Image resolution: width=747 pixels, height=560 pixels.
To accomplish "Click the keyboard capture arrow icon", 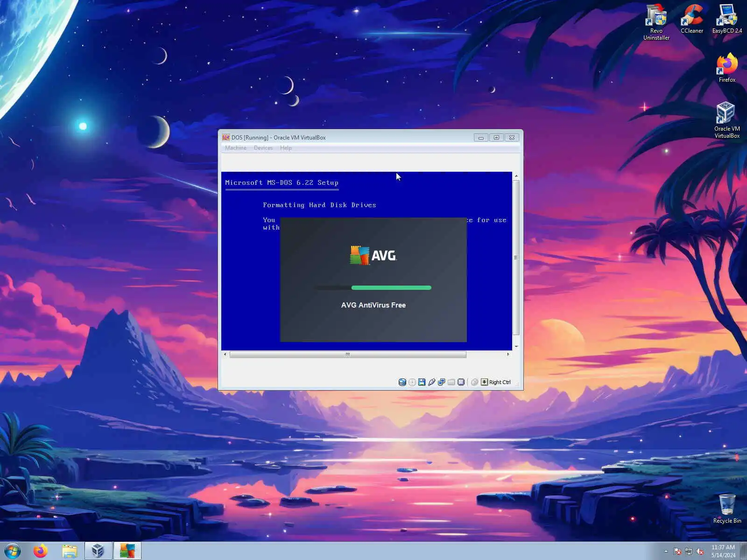I will click(x=485, y=382).
